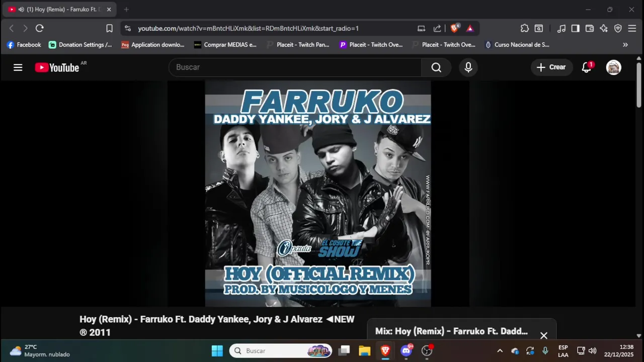644x362 pixels.
Task: Open the Brave media playlist music-note icon
Action: tap(561, 29)
